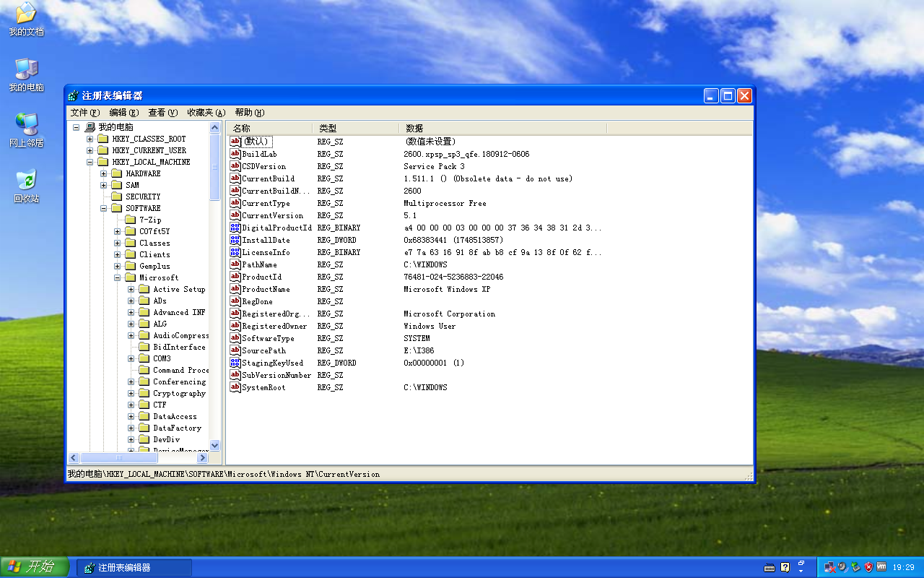
Task: Expand the Cryptography key
Action: [x=131, y=393]
